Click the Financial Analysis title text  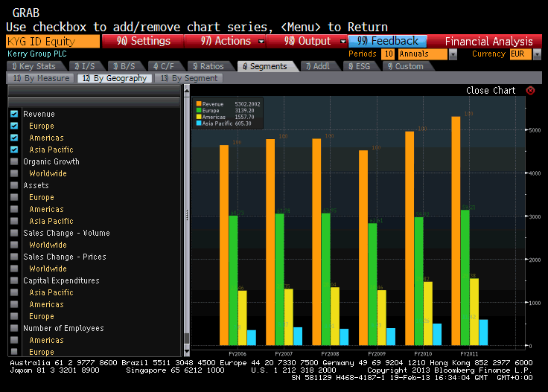[x=488, y=42]
